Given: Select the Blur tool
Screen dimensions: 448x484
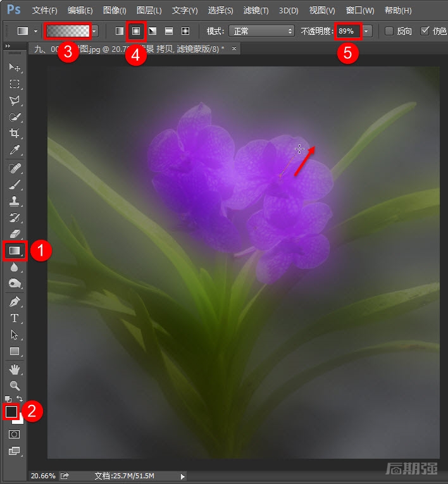Looking at the screenshot, I should (15, 268).
